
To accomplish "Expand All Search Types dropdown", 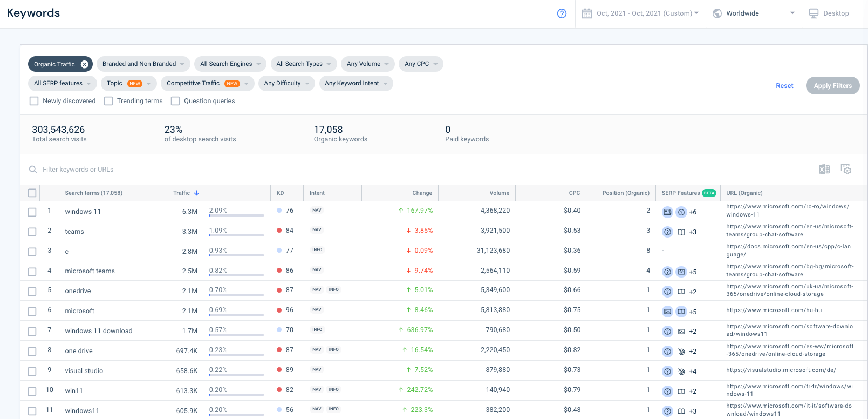I will [304, 64].
